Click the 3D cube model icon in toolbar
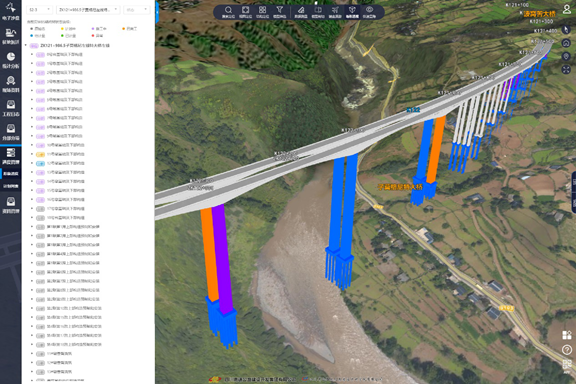The image size is (576, 384). tap(352, 10)
